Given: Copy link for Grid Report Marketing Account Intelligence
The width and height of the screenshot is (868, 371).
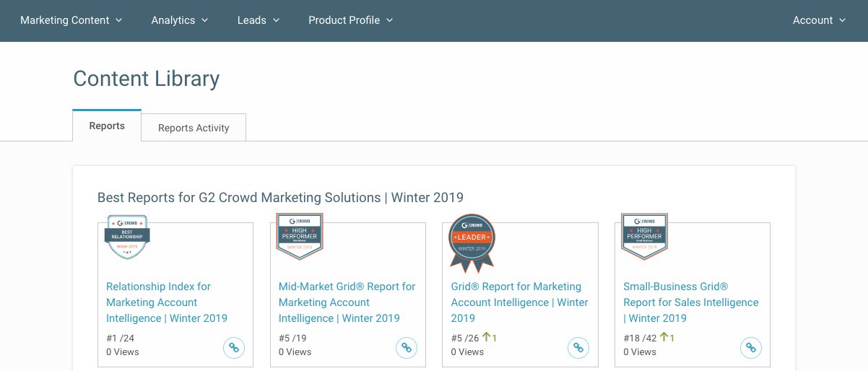Looking at the screenshot, I should coord(578,348).
